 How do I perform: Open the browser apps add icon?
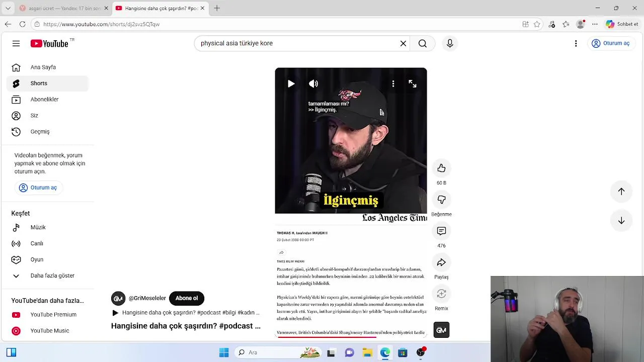pos(525,24)
